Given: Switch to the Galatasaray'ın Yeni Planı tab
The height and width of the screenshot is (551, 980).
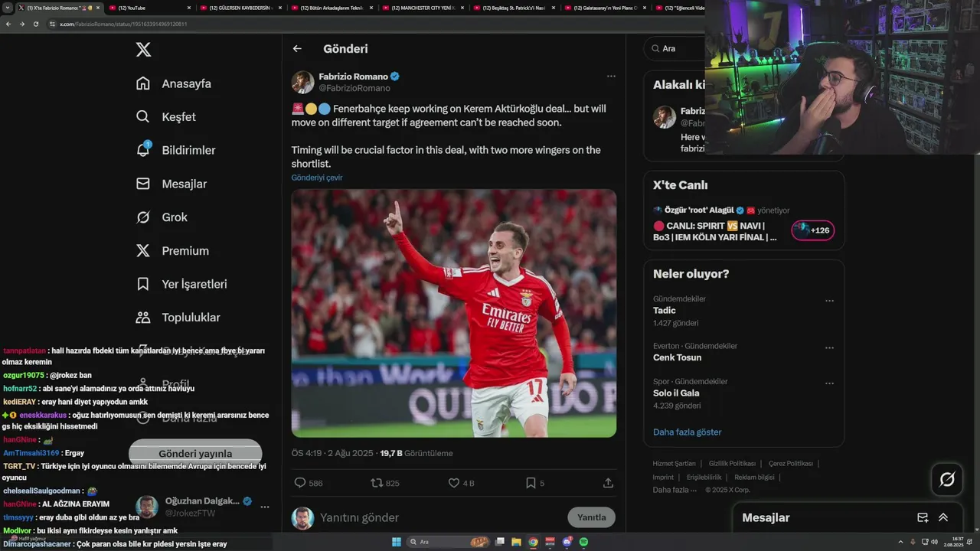Looking at the screenshot, I should pyautogui.click(x=605, y=8).
